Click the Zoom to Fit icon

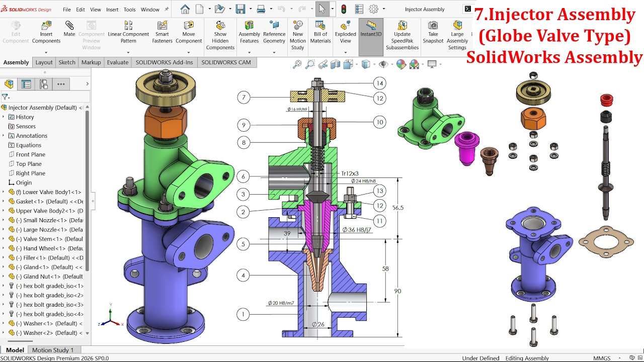[297, 64]
